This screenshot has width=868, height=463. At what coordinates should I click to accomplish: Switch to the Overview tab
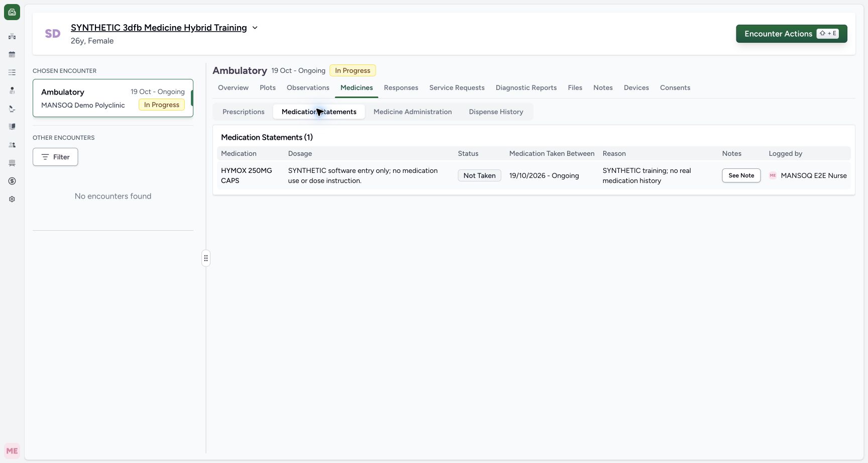(x=233, y=87)
